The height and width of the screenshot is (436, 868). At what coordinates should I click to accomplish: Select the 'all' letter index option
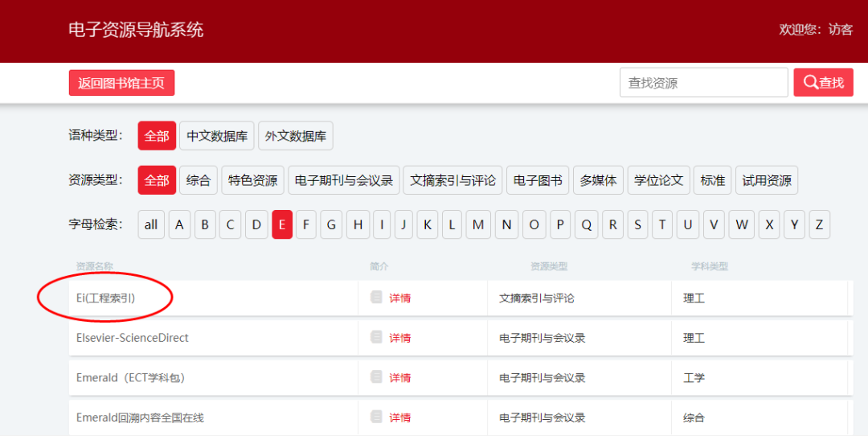click(151, 224)
